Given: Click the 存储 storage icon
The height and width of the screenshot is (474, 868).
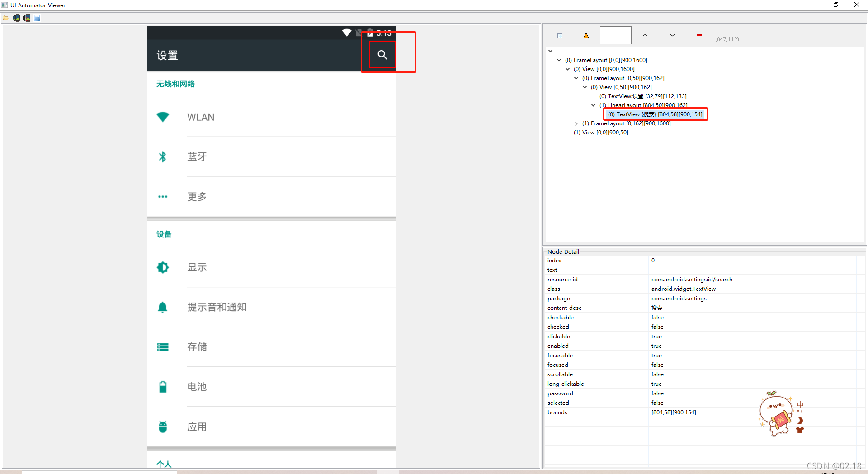Looking at the screenshot, I should click(x=163, y=347).
